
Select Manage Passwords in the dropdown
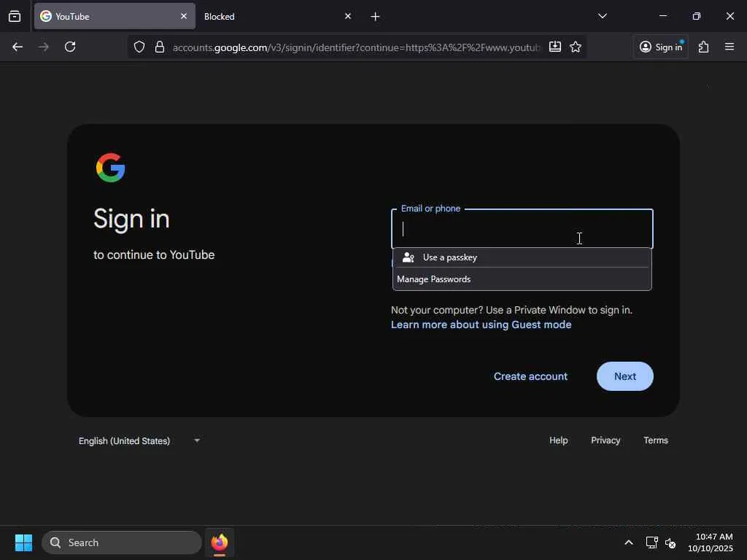tap(522, 279)
